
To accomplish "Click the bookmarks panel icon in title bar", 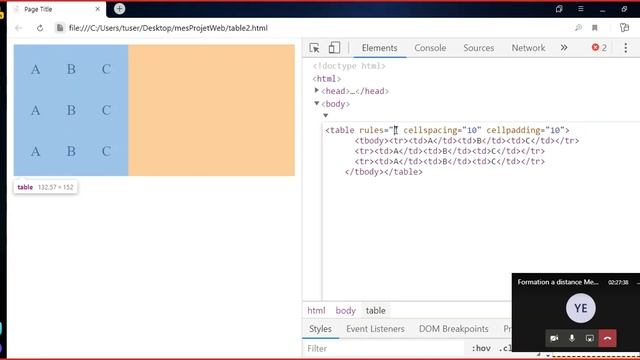I will click(x=559, y=9).
